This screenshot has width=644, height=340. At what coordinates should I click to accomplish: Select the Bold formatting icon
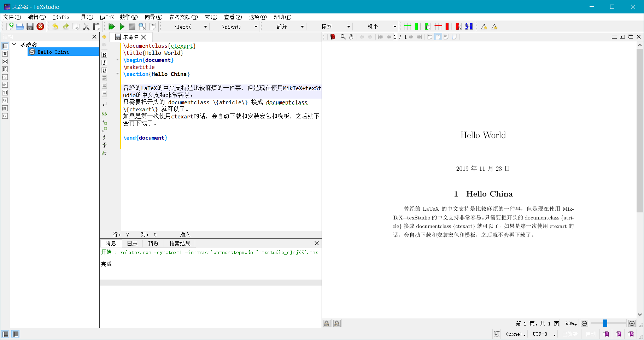(104, 55)
